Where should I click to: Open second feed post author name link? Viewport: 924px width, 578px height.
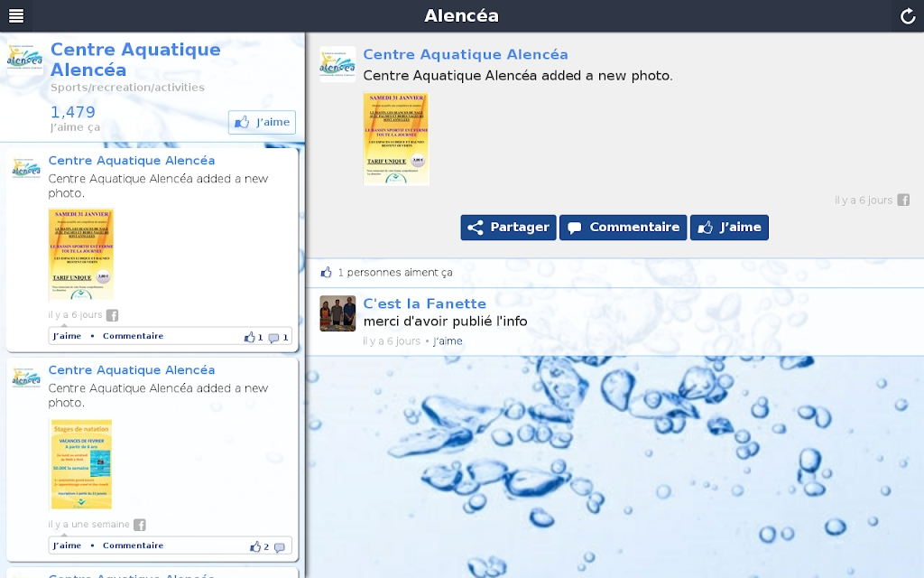coord(132,369)
